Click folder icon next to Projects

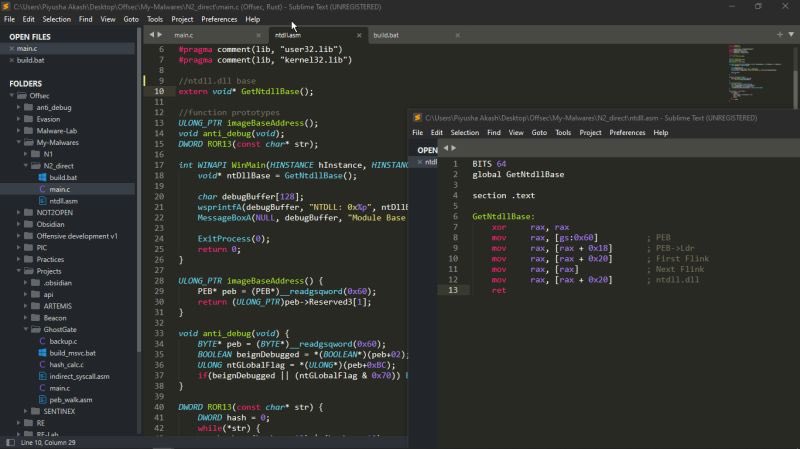29,271
